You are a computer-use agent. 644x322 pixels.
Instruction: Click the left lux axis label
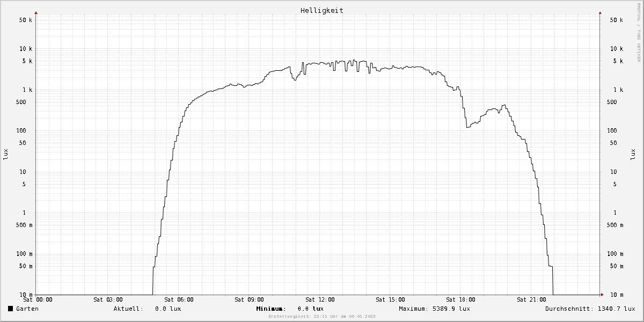point(6,154)
